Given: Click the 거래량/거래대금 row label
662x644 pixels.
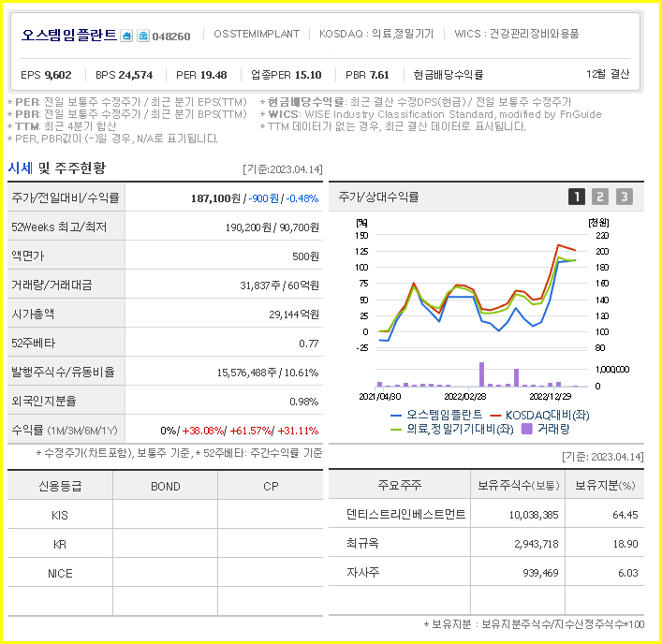Looking at the screenshot, I should tap(51, 285).
